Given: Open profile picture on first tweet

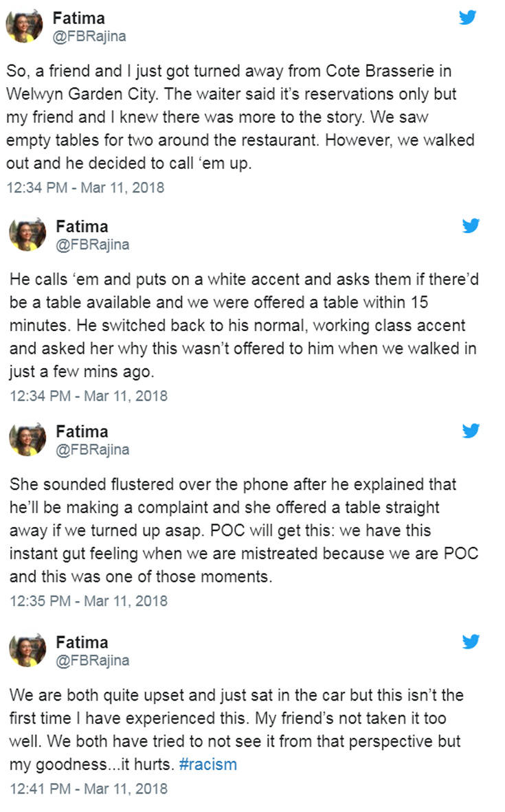Looking at the screenshot, I should pos(25,27).
